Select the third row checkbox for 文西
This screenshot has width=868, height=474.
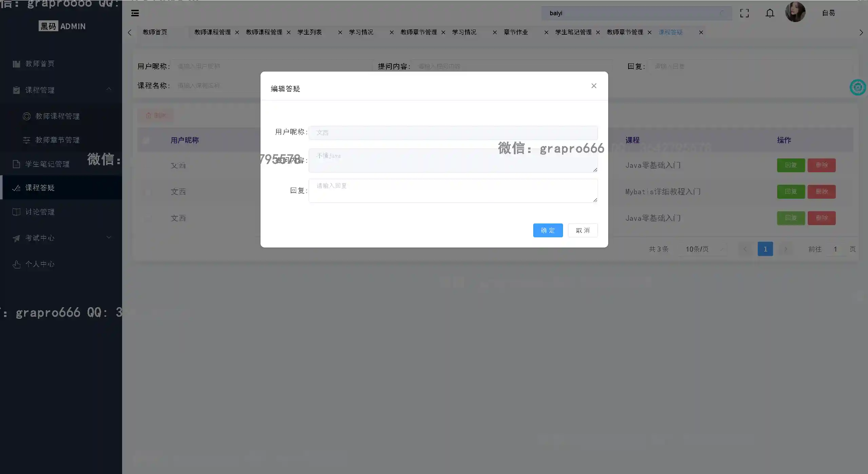[x=148, y=218]
